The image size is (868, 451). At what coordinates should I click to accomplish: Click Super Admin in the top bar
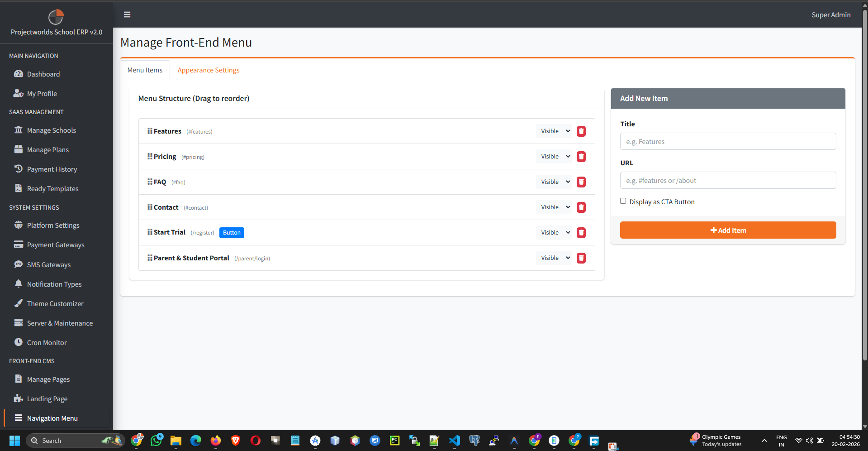(x=830, y=14)
